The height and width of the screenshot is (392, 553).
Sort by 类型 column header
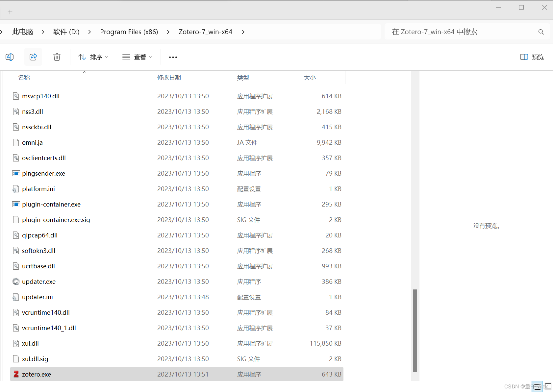[243, 77]
